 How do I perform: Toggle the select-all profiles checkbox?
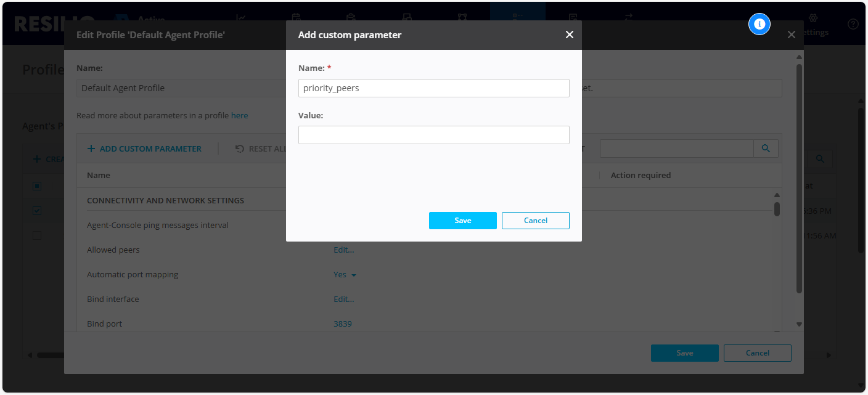(37, 186)
